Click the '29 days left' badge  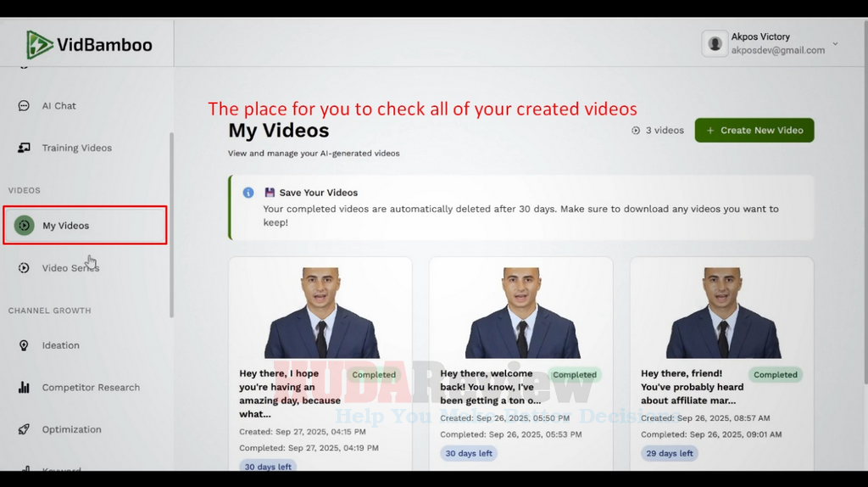(x=670, y=454)
